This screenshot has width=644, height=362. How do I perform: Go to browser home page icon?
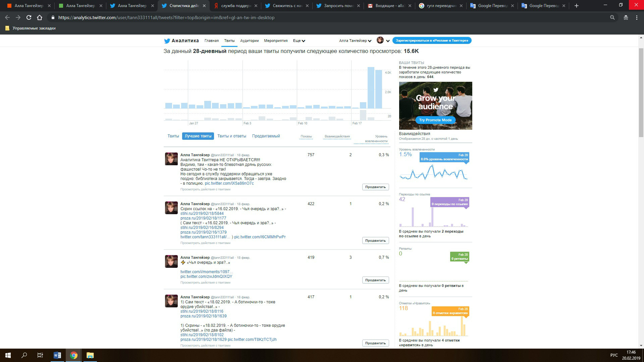(40, 17)
